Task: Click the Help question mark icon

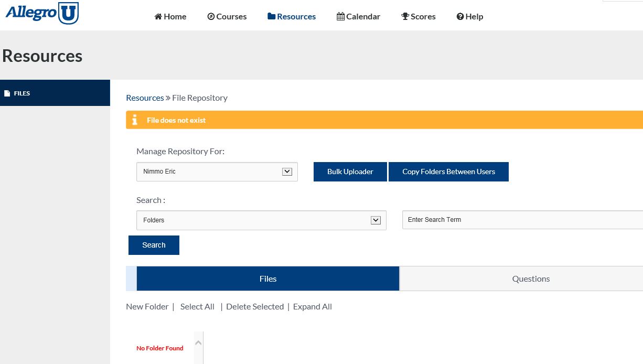Action: pos(460,17)
